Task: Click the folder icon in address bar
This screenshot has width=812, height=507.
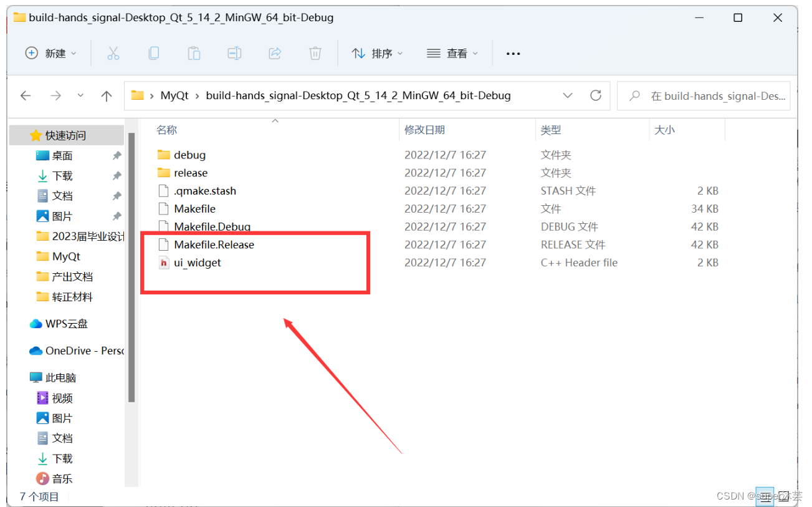Action: coord(138,96)
